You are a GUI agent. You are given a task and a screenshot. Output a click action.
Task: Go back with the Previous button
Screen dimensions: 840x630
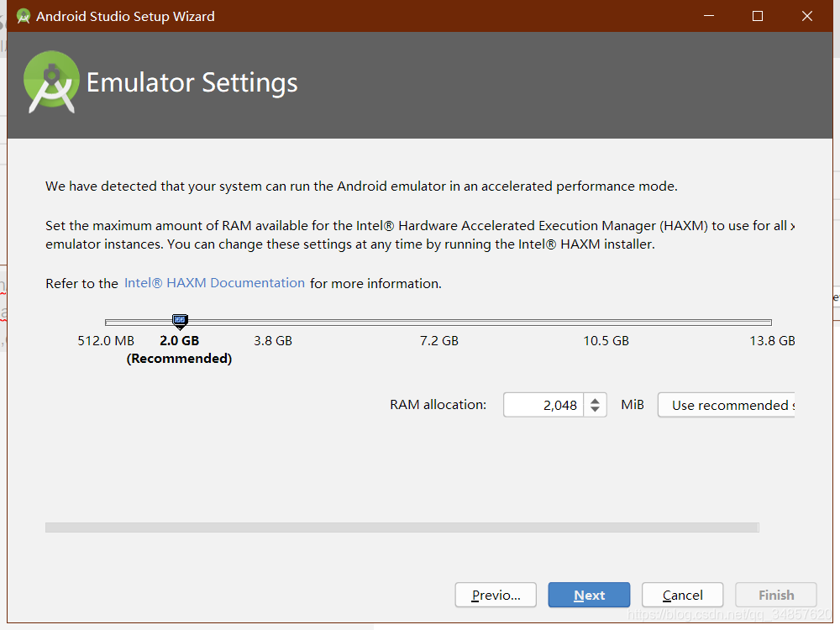tap(496, 595)
